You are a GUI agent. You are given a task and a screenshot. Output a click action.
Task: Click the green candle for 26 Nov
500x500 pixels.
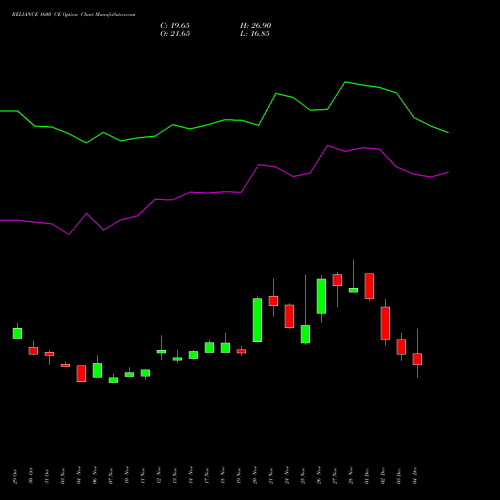pyautogui.click(x=321, y=296)
